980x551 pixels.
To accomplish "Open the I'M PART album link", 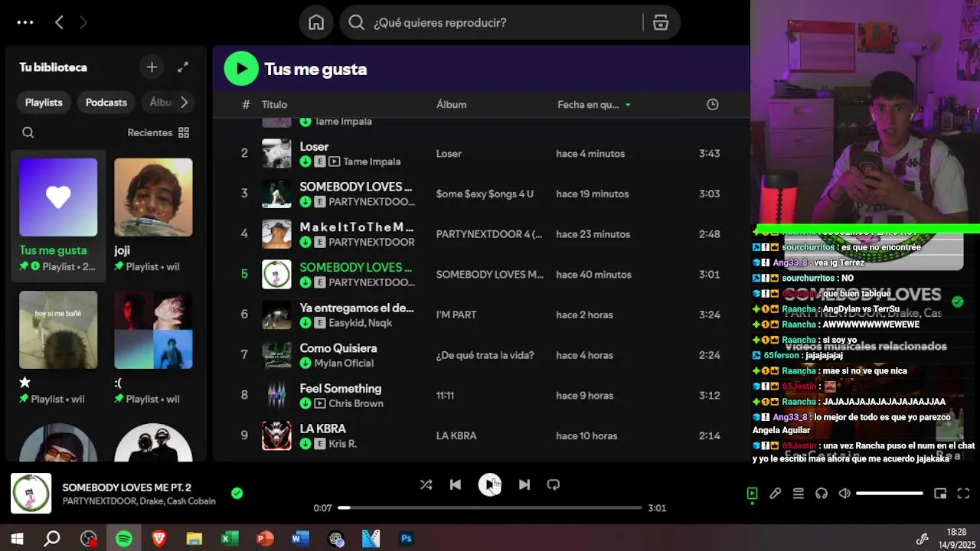I will coord(456,315).
